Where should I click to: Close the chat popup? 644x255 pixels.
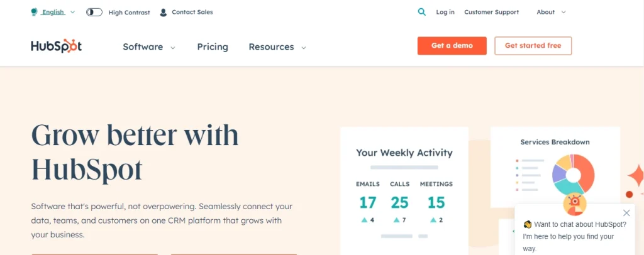pos(626,213)
